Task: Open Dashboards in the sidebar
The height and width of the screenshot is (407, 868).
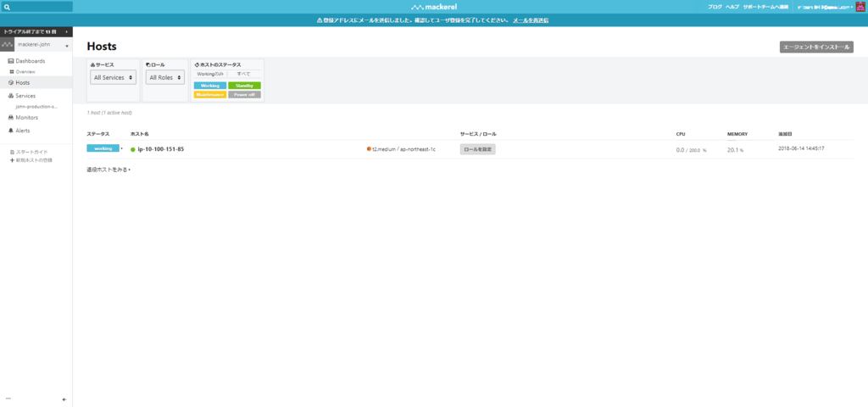Action: pos(31,61)
